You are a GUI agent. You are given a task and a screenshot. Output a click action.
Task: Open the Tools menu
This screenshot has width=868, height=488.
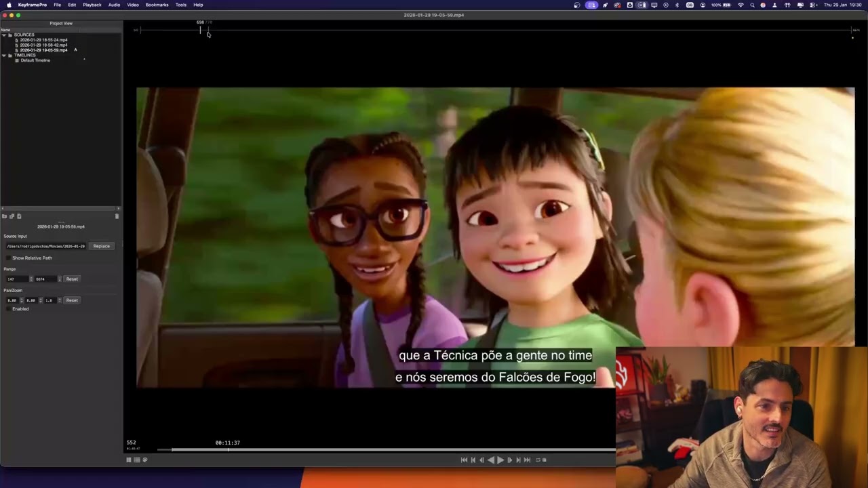(x=181, y=5)
